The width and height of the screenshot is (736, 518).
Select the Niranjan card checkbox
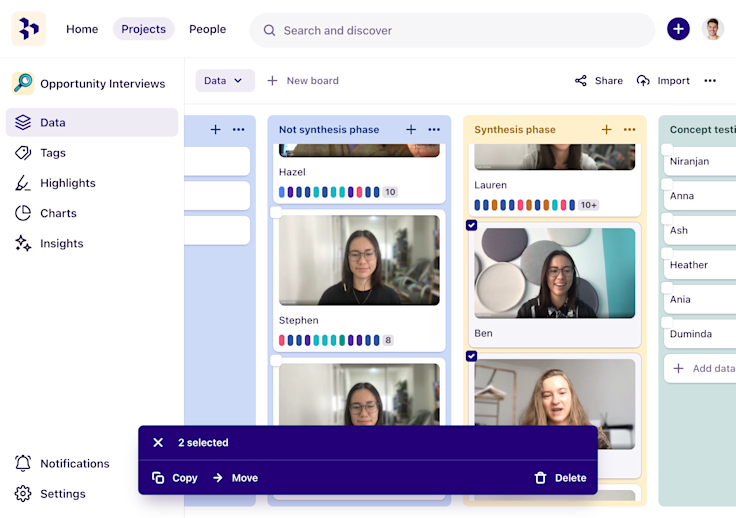click(x=667, y=149)
